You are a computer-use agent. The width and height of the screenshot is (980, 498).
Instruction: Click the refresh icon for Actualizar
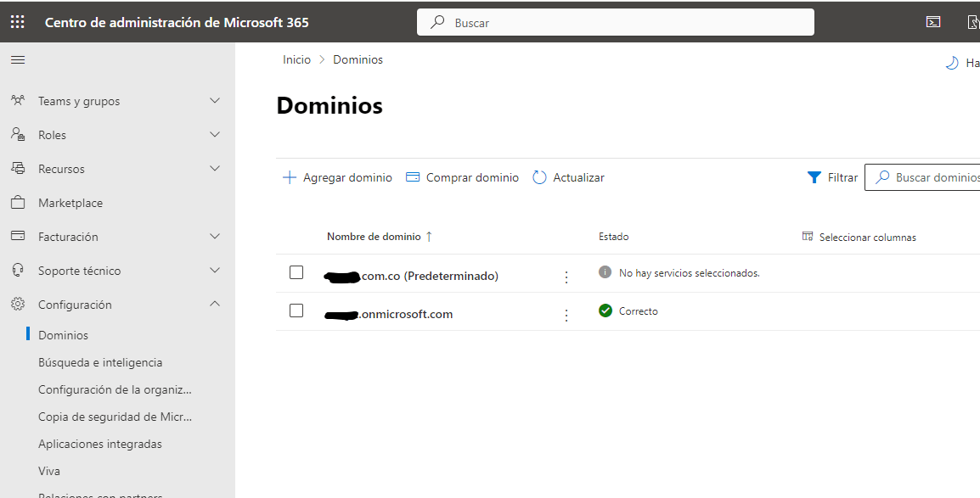tap(539, 177)
